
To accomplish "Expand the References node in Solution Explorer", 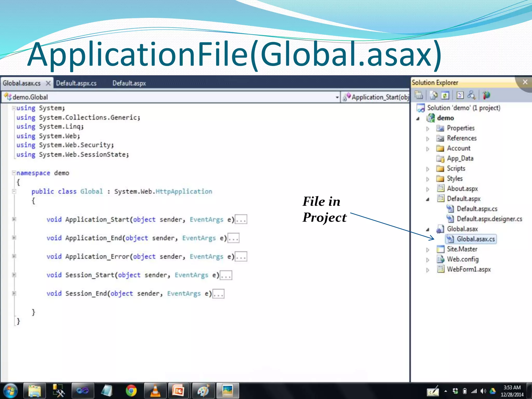I will click(x=428, y=139).
